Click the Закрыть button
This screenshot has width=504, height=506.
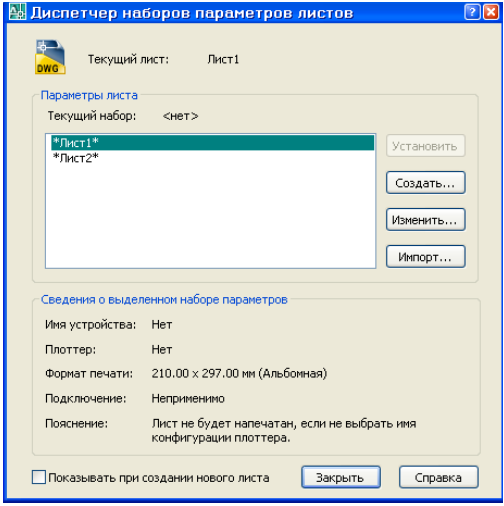pos(341,477)
